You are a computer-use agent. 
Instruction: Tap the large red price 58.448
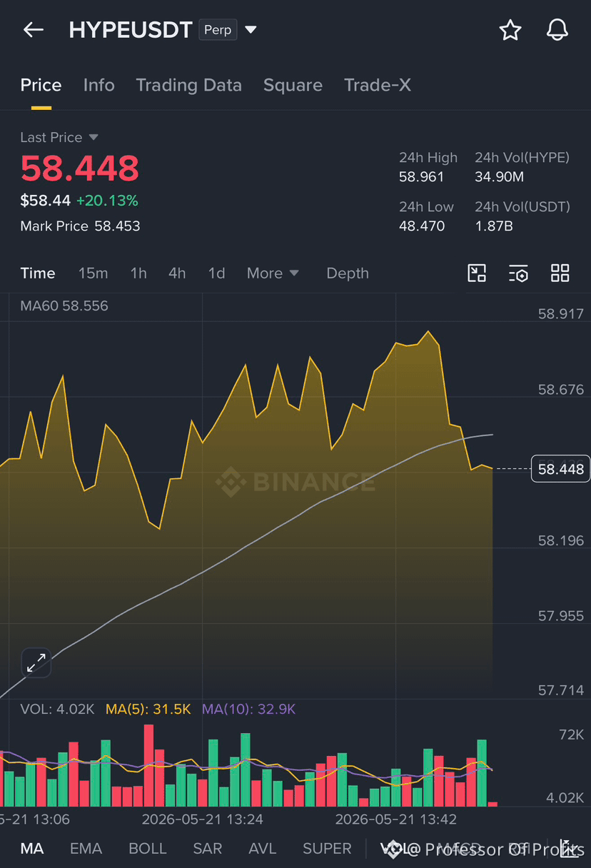click(x=79, y=168)
